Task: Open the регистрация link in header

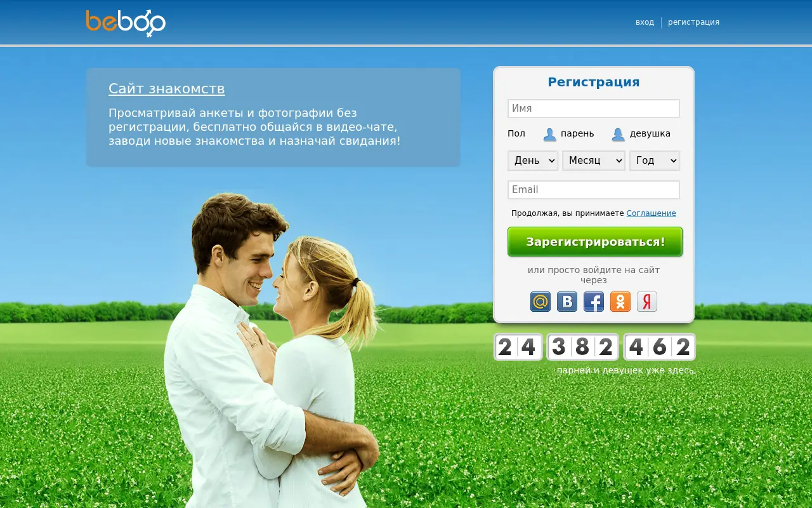Action: (693, 22)
